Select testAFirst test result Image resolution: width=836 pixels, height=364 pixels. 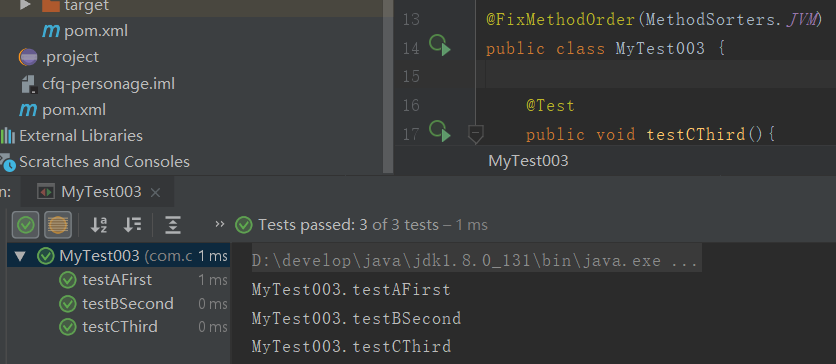click(117, 280)
